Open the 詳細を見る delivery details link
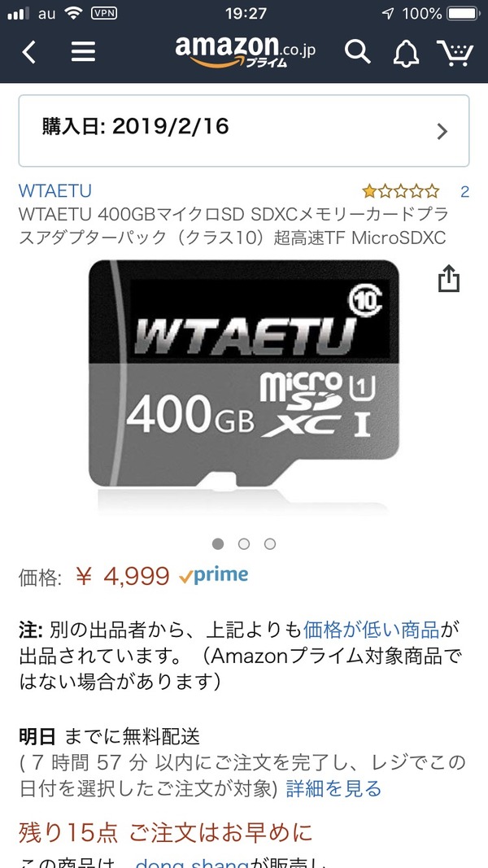This screenshot has width=488, height=868. pyautogui.click(x=333, y=788)
